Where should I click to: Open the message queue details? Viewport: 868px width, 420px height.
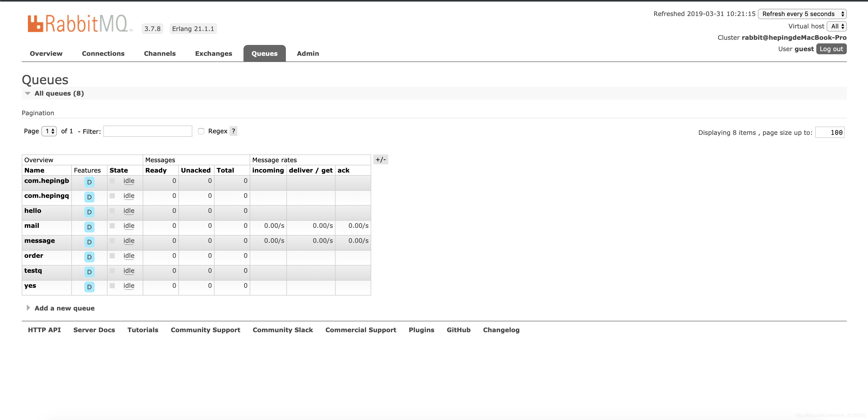[x=40, y=241]
